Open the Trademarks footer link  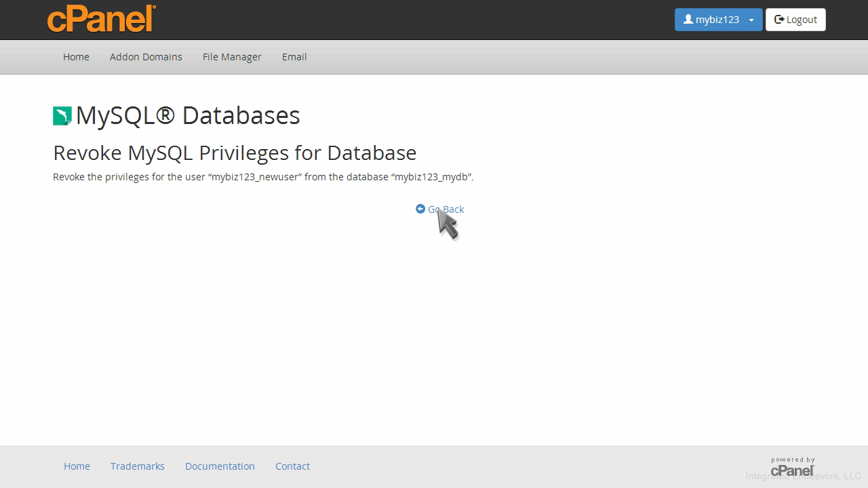click(138, 466)
